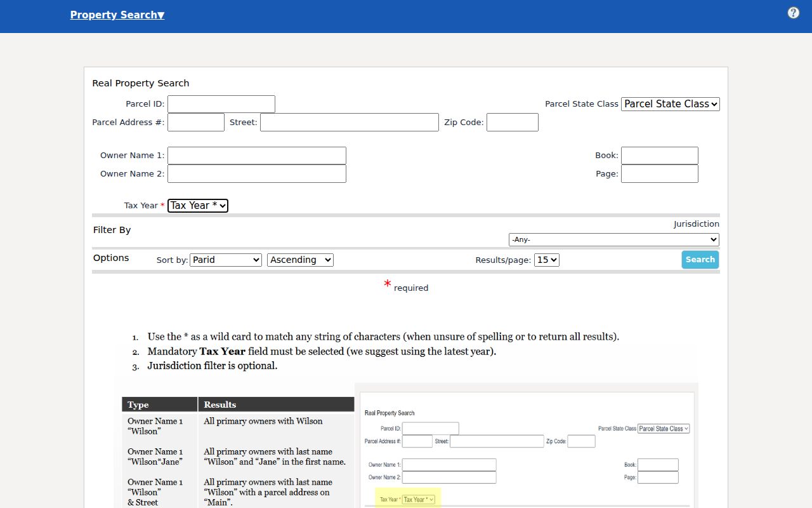
Task: Click the 'Mandatory Tax Year field' instruction line
Action: tap(322, 351)
